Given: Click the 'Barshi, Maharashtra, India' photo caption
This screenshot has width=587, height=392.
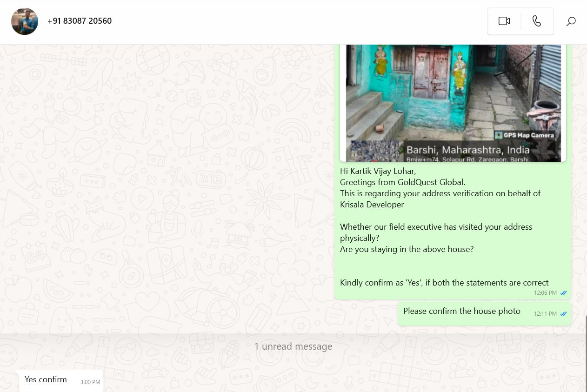Looking at the screenshot, I should coord(467,150).
